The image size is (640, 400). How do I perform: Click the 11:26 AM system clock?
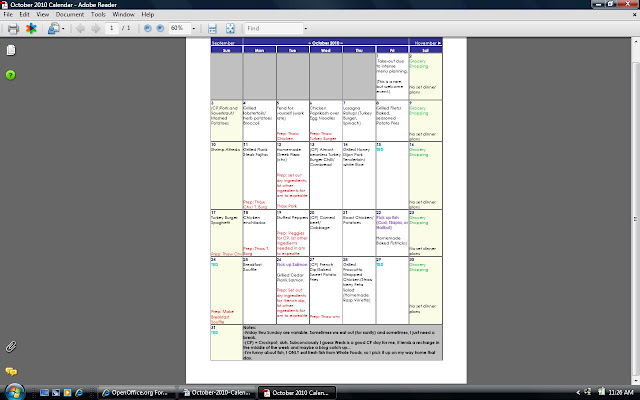(x=621, y=393)
